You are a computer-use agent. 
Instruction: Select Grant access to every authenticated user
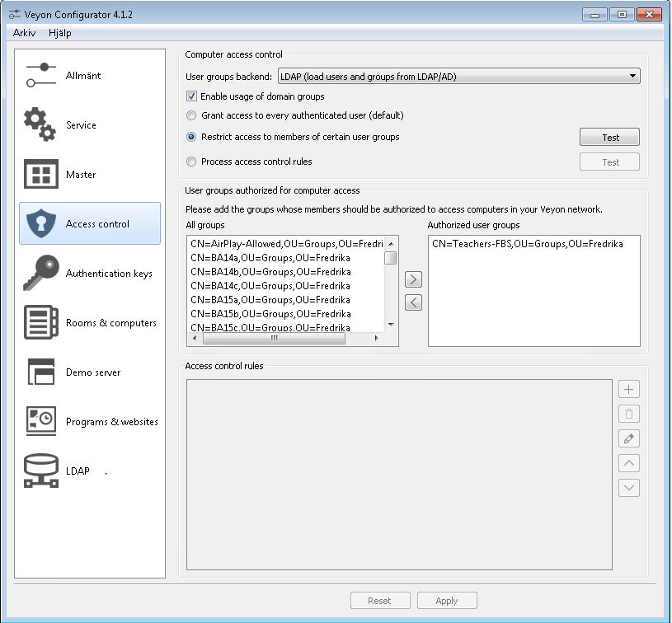191,115
